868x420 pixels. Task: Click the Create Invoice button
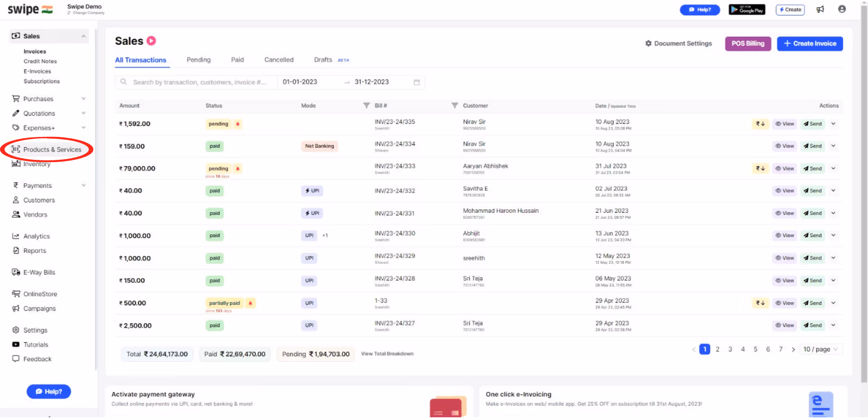810,44
